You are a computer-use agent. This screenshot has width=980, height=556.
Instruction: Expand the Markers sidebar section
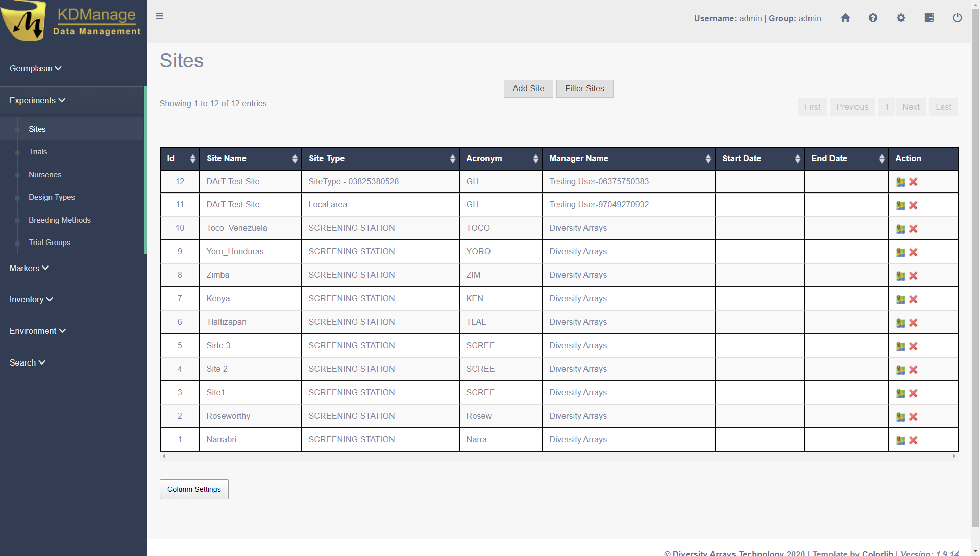point(29,268)
